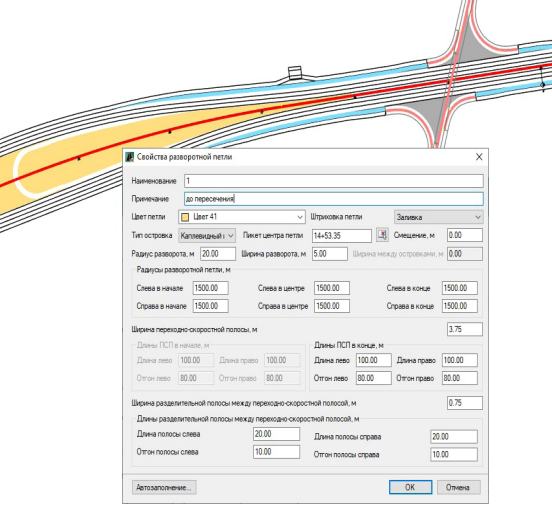The height and width of the screenshot is (505, 552).
Task: Close the Свойства разворотной петли dialog
Action: tap(479, 157)
